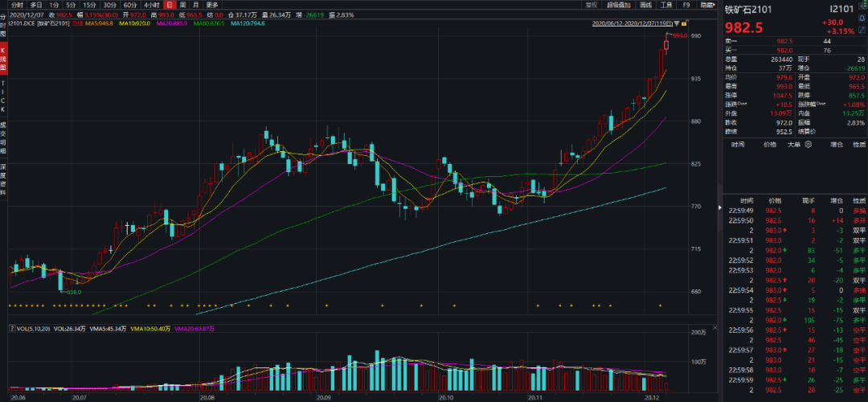Click the VMA10:50.40万 label
Image resolution: width=868 pixels, height=402 pixels.
(x=149, y=328)
